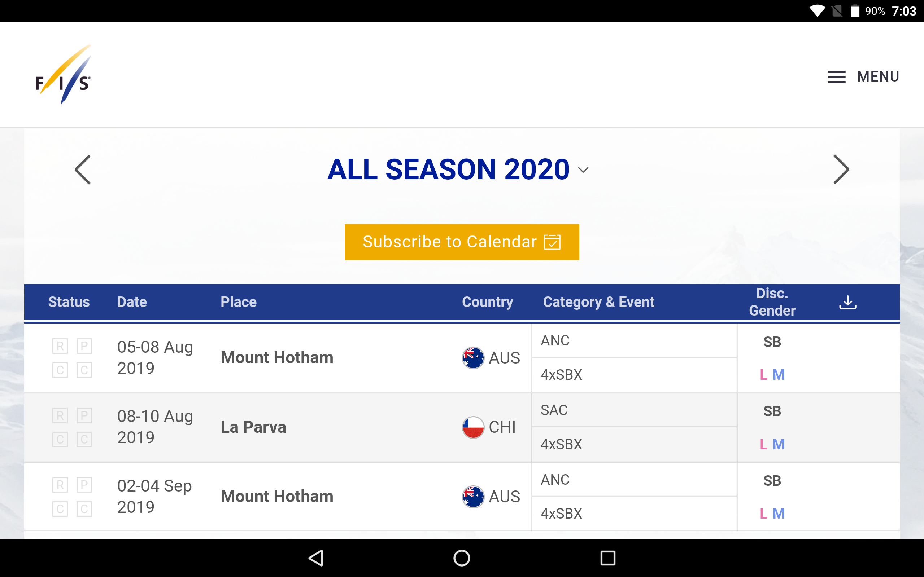
Task: Click the download icon in table header
Action: coord(847,302)
